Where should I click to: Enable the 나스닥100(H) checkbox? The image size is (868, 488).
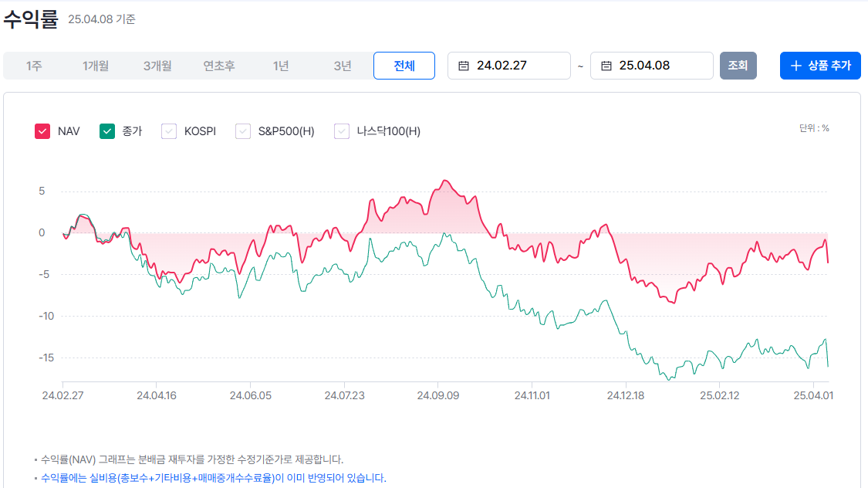341,130
